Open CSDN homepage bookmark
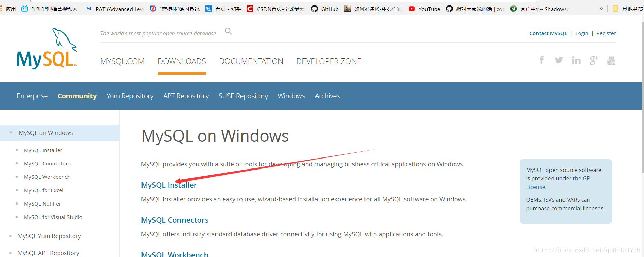Viewport: 644px width, 257px height. 275,9
